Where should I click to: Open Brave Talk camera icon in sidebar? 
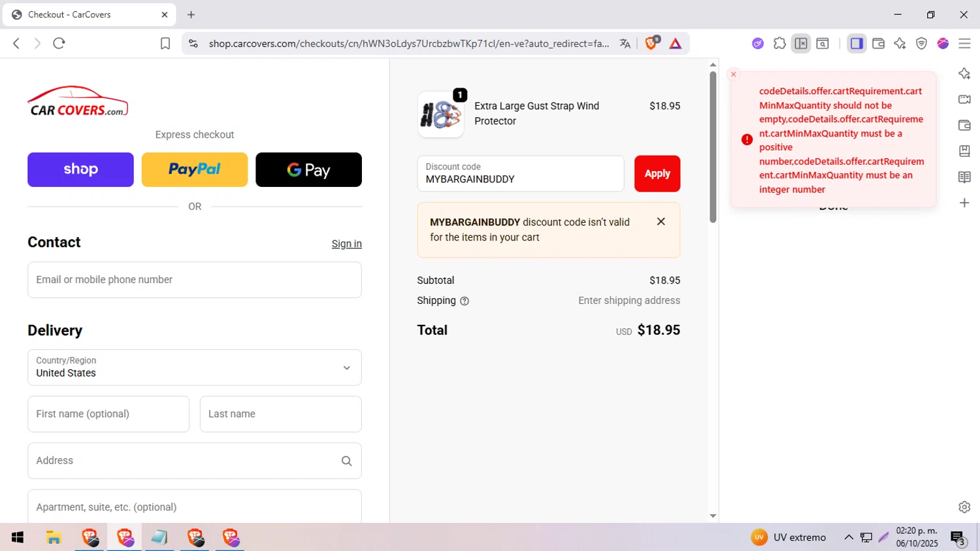(964, 99)
